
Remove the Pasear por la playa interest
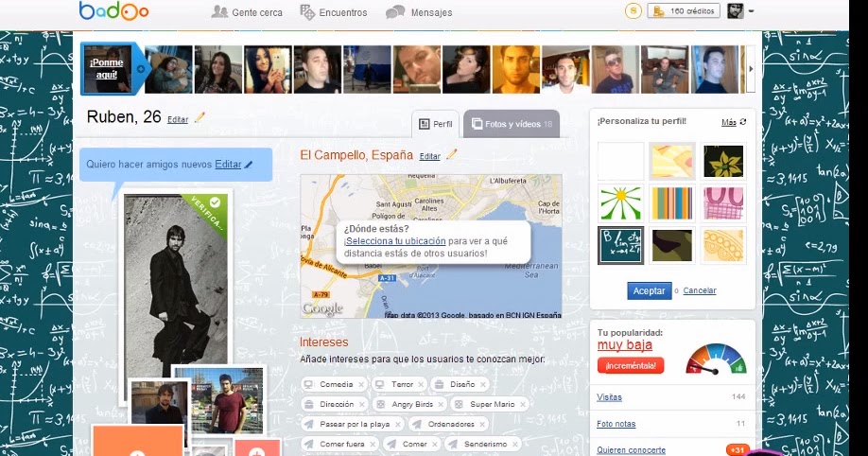pyautogui.click(x=397, y=425)
